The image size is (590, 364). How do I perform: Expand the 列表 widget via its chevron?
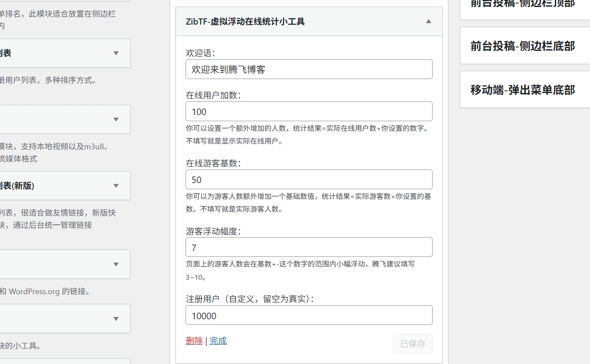(116, 53)
